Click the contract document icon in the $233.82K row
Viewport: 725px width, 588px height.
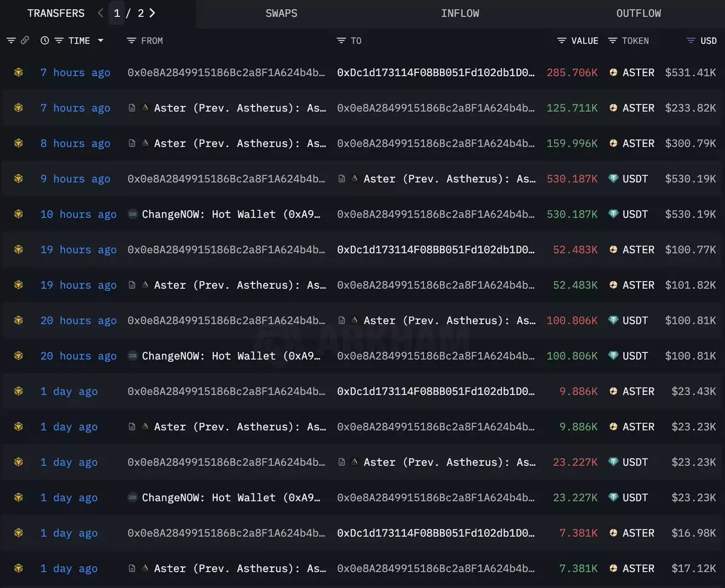click(x=132, y=108)
